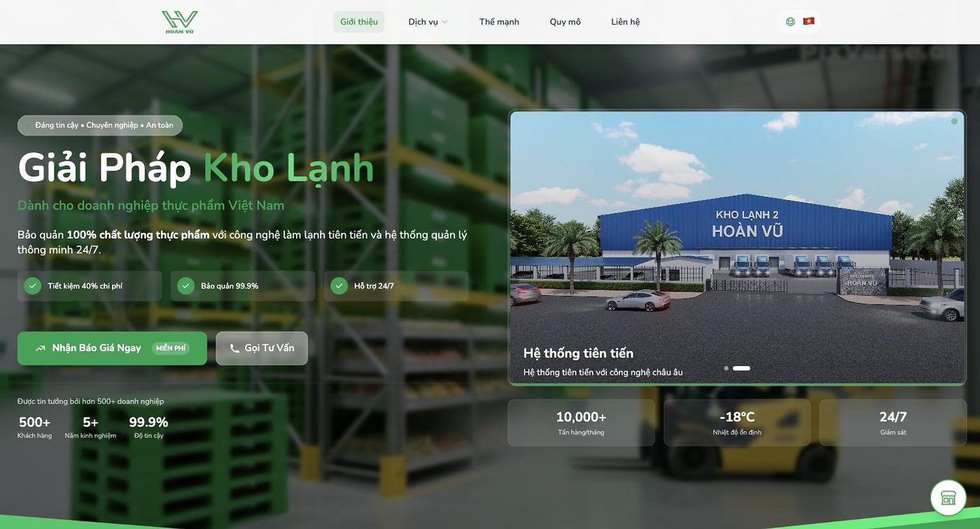Click the Gọi Tư Vấn button
Screen dimensions: 980x529
[x=262, y=348]
